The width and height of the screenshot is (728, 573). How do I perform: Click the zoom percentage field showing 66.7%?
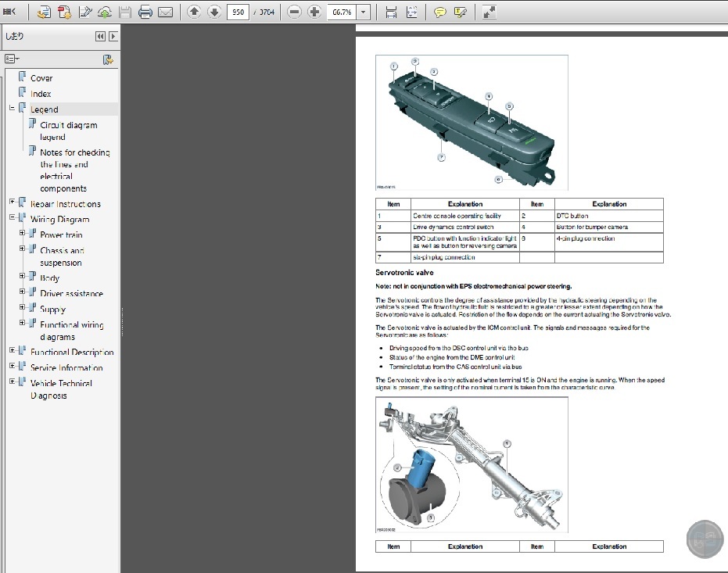click(x=342, y=12)
